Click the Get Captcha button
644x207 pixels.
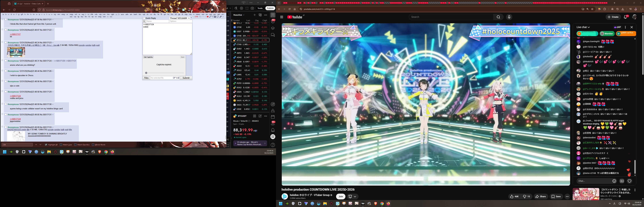[148, 57]
